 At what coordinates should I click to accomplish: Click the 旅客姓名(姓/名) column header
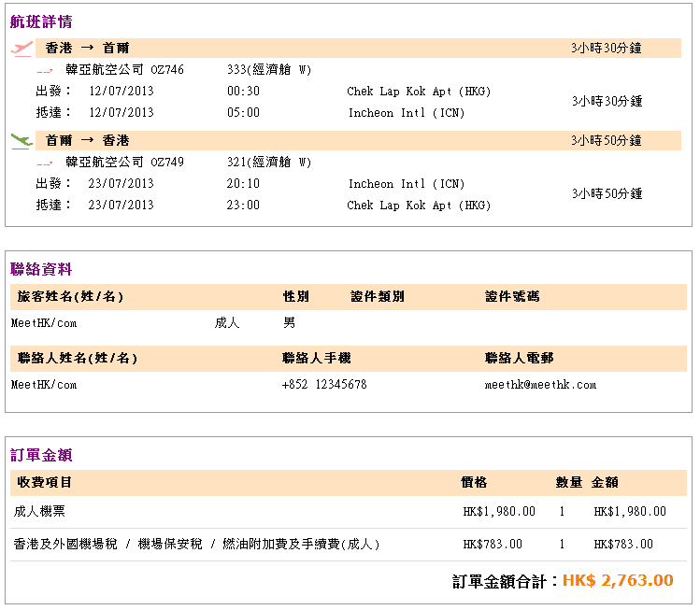click(70, 297)
